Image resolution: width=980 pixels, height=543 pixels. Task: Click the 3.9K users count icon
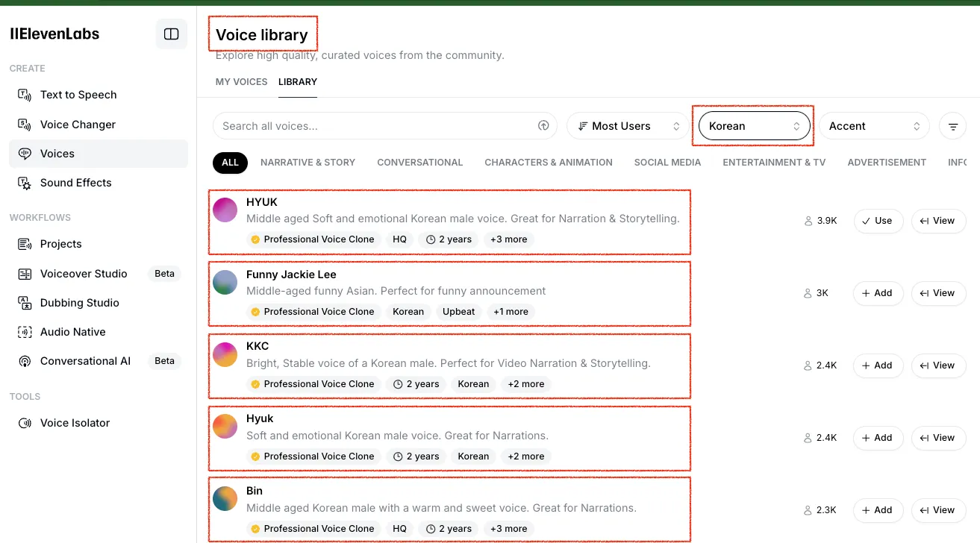[x=808, y=221]
